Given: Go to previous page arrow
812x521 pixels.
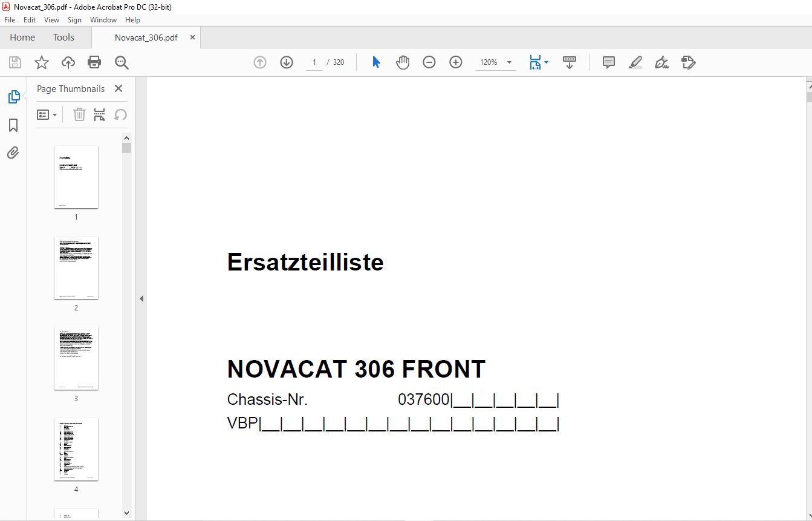Looking at the screenshot, I should point(260,62).
